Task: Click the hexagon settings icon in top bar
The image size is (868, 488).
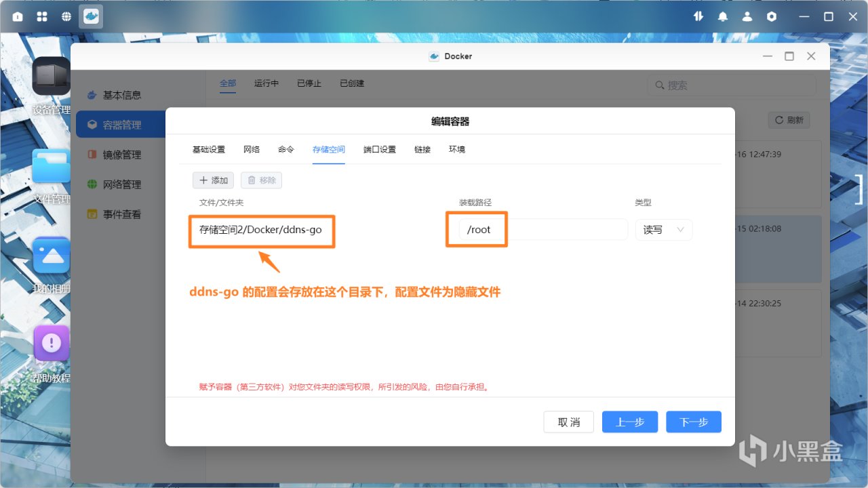Action: (x=772, y=16)
